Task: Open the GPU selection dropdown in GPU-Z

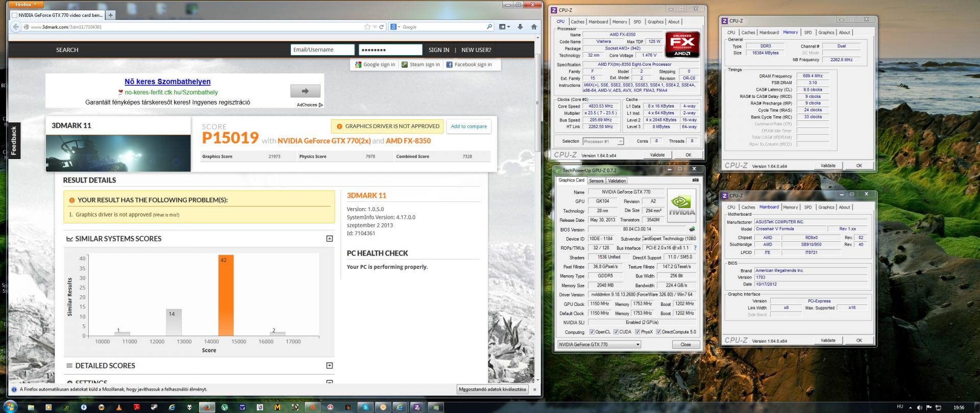Action: click(599, 345)
